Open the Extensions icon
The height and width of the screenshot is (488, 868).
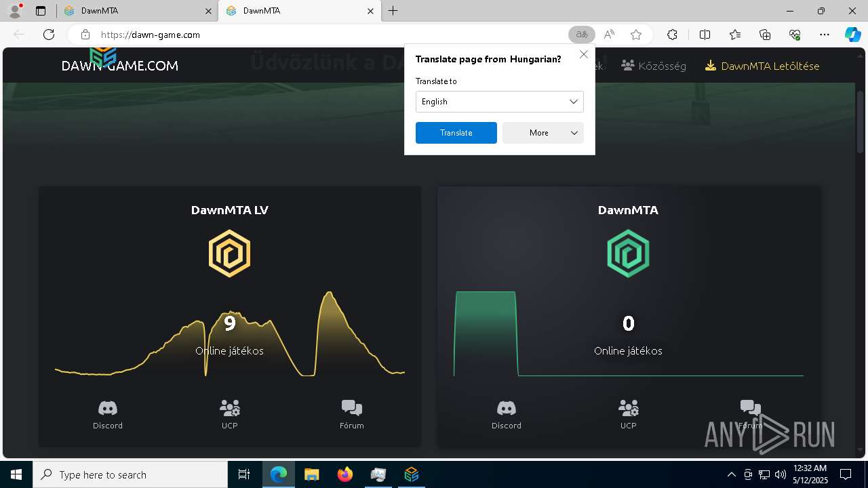click(x=672, y=35)
